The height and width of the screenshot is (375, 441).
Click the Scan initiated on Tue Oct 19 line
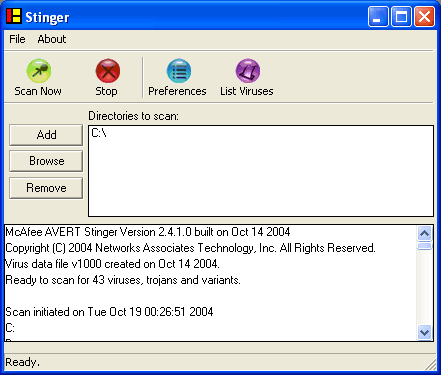(109, 312)
